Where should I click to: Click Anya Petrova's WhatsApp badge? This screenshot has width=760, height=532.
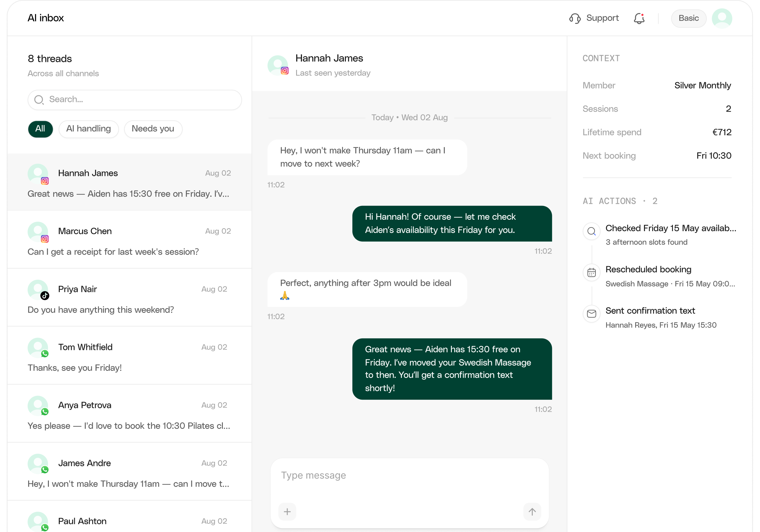(x=45, y=411)
